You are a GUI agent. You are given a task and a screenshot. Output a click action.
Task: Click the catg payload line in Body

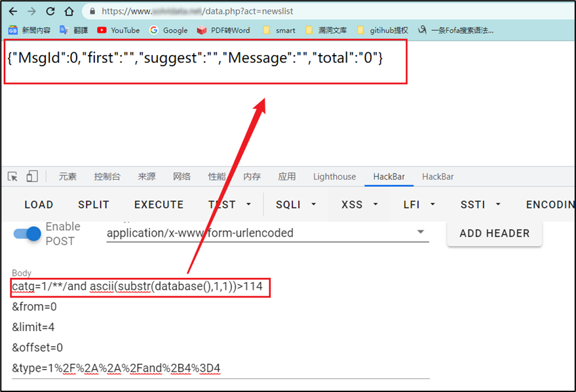(137, 286)
